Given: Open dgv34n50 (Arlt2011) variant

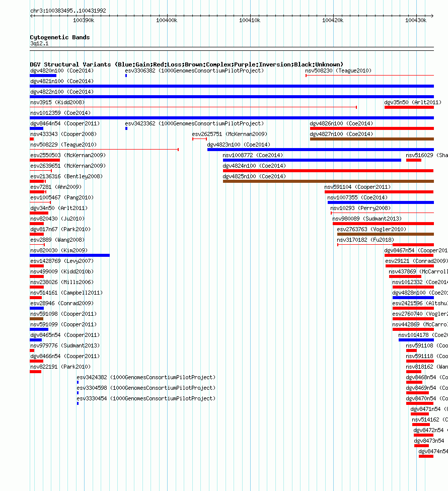Looking at the screenshot, I should [59, 208].
